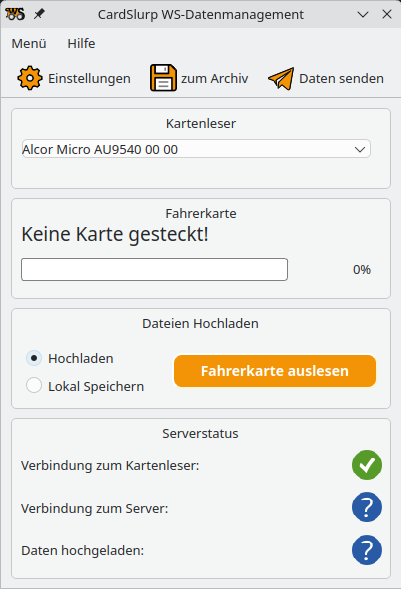Screen dimensions: 401x589
Task: Click the Daten hochgeladen question mark icon
Action: tap(367, 550)
